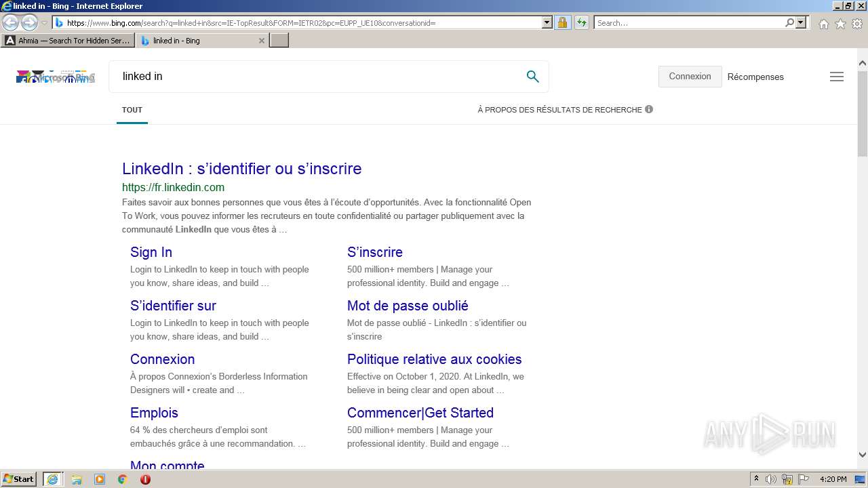Image resolution: width=868 pixels, height=488 pixels.
Task: Open 'LinkedIn : s'identifier ou s'inscrire' result
Action: point(241,169)
